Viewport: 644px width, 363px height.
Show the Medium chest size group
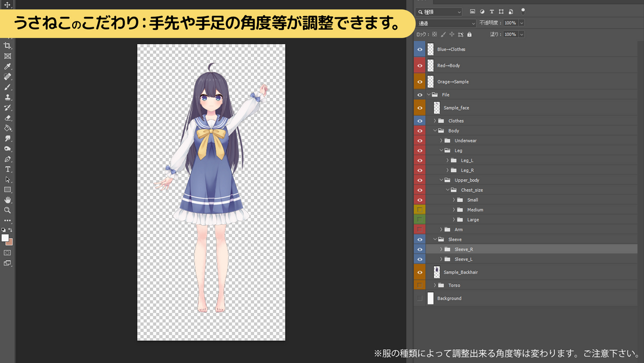(x=419, y=210)
